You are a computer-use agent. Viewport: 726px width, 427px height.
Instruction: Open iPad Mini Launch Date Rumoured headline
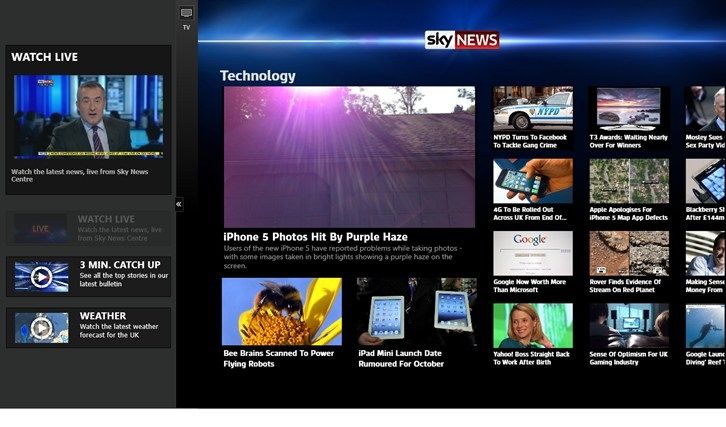click(401, 358)
